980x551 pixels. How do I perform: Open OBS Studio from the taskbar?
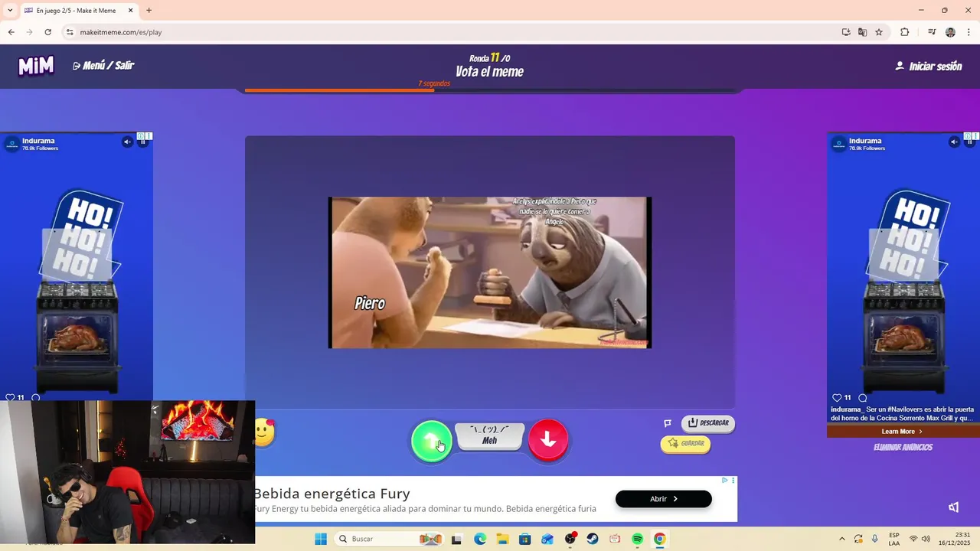570,539
